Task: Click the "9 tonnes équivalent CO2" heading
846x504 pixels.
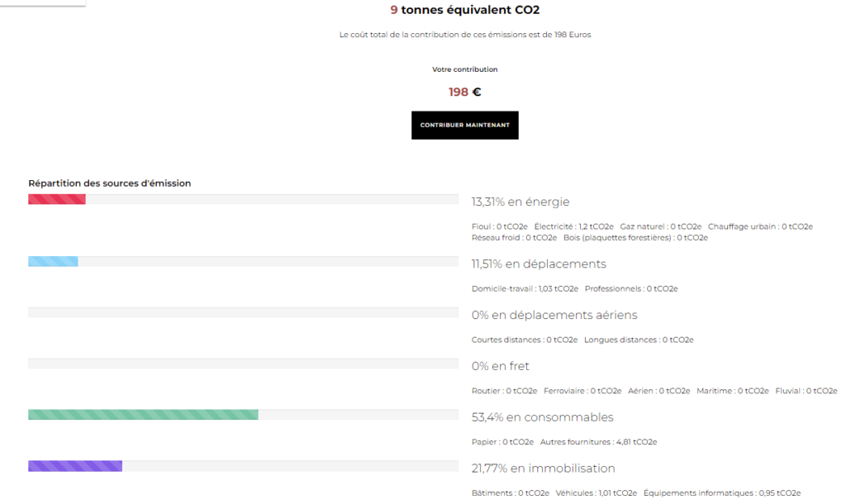Action: click(464, 11)
